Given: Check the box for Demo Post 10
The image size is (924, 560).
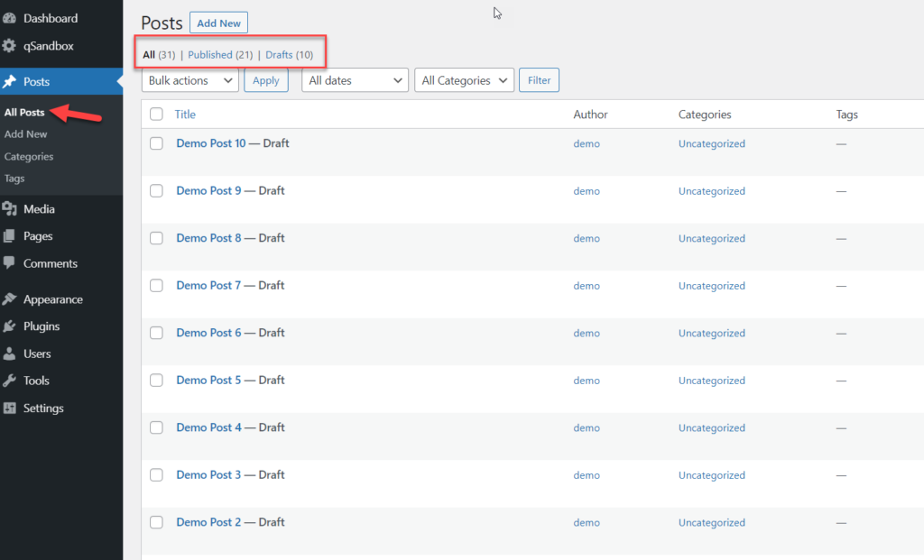Looking at the screenshot, I should click(x=156, y=143).
